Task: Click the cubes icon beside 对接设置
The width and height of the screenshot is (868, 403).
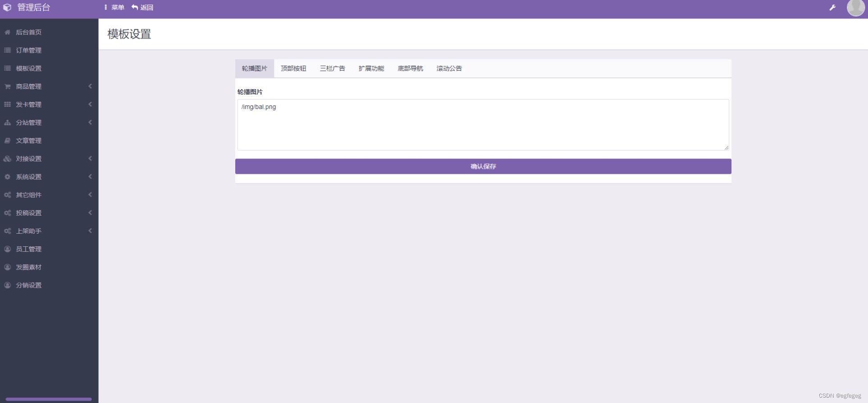Action: click(7, 158)
